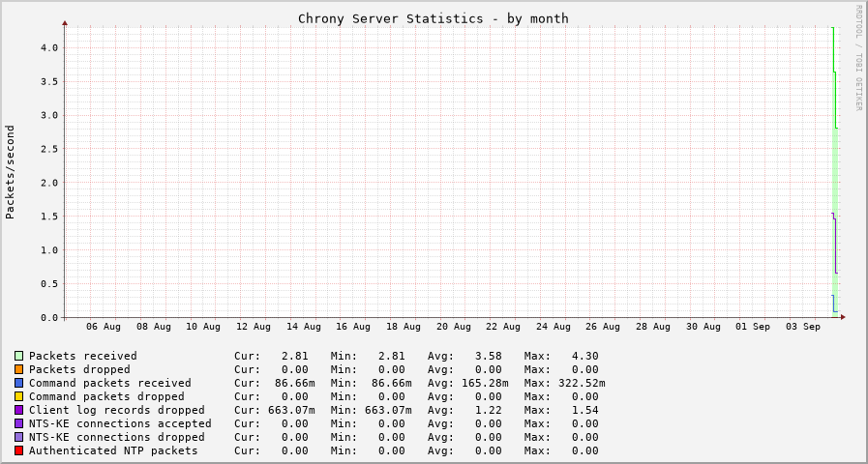Viewport: 868px width, 464px height.
Task: Select the 'NTS-KE connections dropped' label
Action: pos(117,437)
